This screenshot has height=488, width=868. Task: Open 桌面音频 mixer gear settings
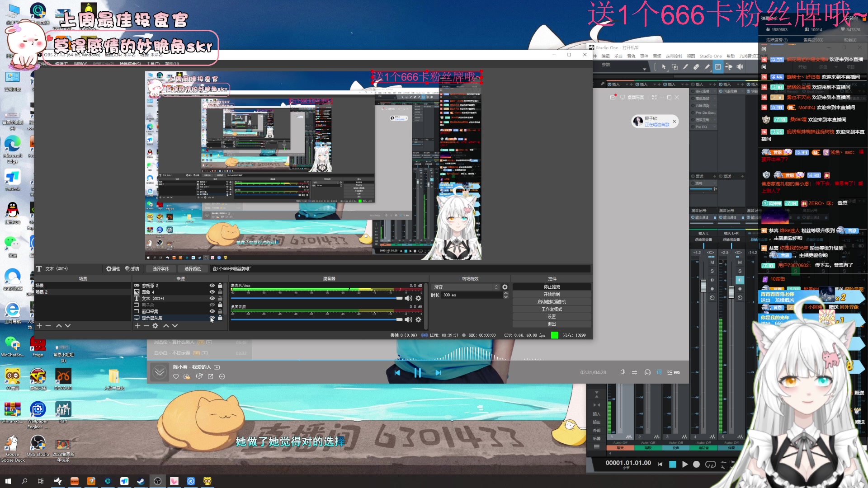click(418, 319)
